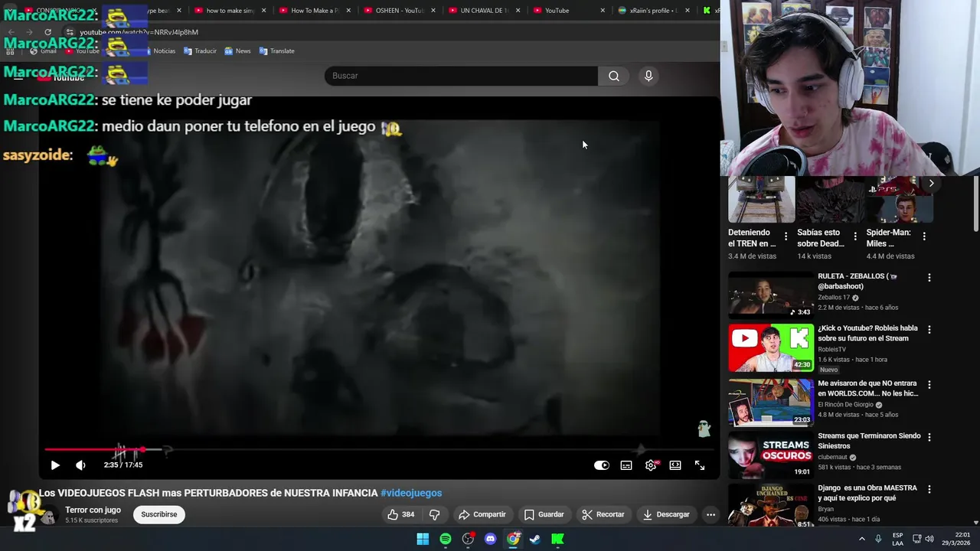Click the page vertical scrollbar
Viewport: 980px width, 551px height.
[x=975, y=203]
